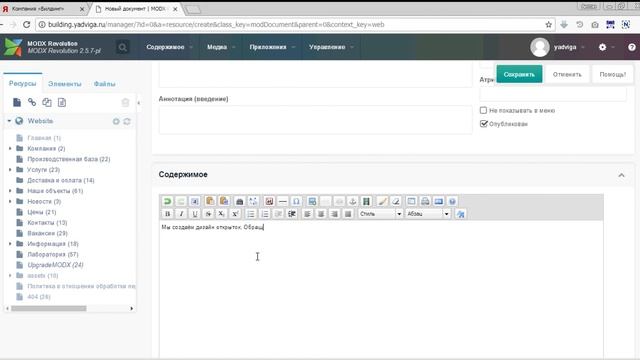Open MODX search magnifier icon
This screenshot has height=360, width=640.
pos(122,47)
